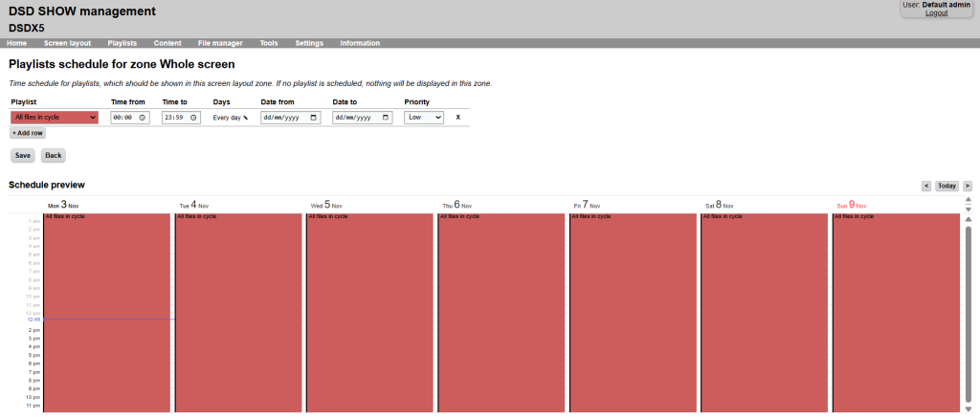Expand the All files in cycle playlist dropdown

click(55, 118)
